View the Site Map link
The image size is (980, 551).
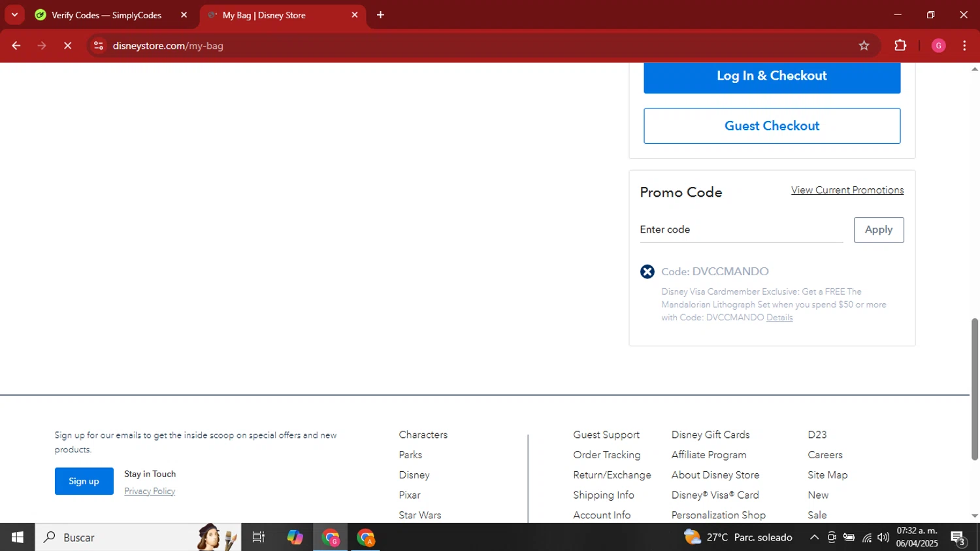(828, 475)
